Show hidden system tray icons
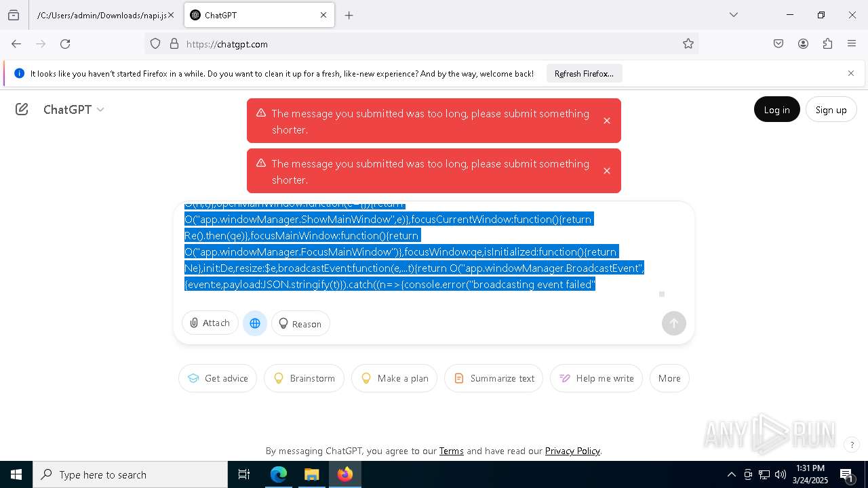The height and width of the screenshot is (488, 868). pos(731,474)
